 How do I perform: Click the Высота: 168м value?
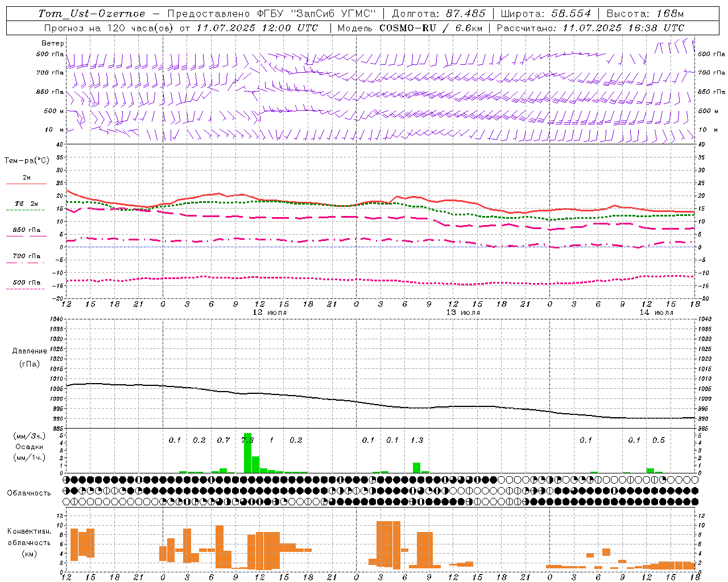tap(645, 14)
